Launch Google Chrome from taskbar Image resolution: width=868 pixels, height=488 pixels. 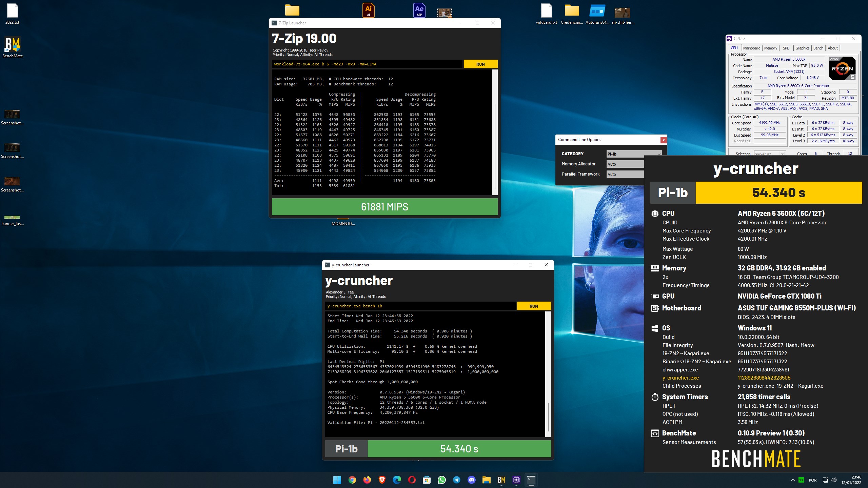(x=352, y=480)
